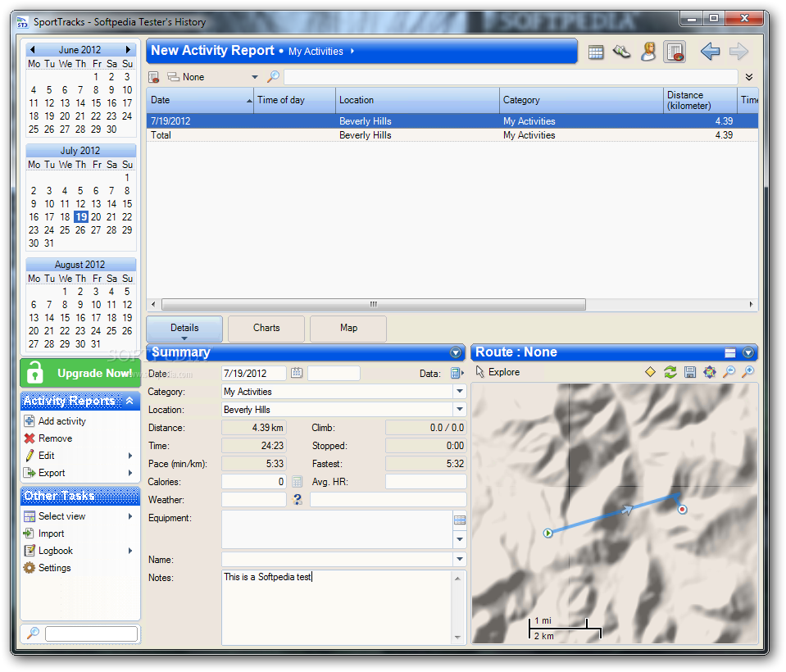Open the Select view submenu
Viewport: 786px width, 672px height.
point(80,516)
